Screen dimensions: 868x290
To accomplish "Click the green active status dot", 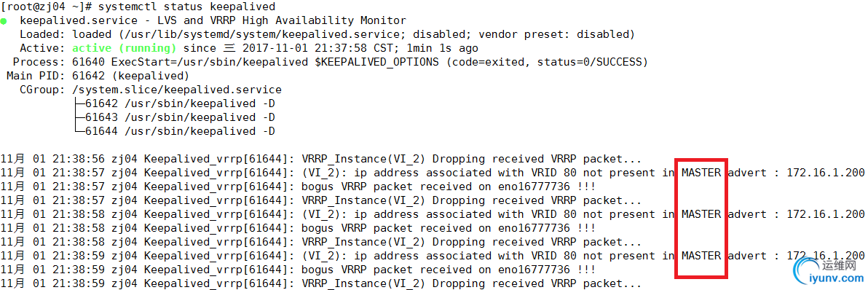I will click(4, 21).
